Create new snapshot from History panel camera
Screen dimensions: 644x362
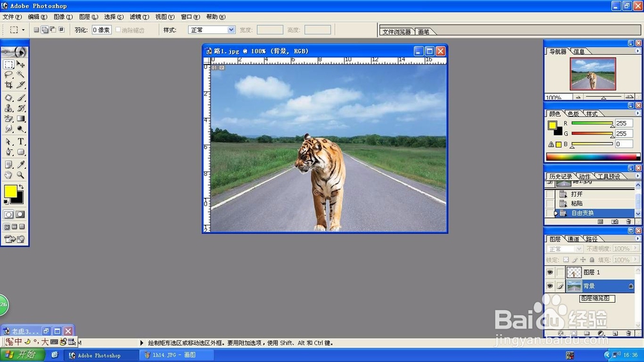click(614, 222)
